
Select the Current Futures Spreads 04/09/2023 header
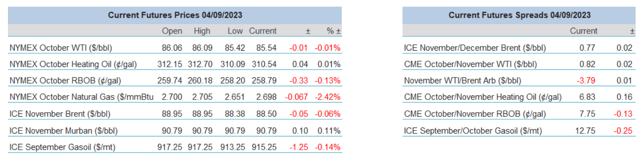pos(519,15)
